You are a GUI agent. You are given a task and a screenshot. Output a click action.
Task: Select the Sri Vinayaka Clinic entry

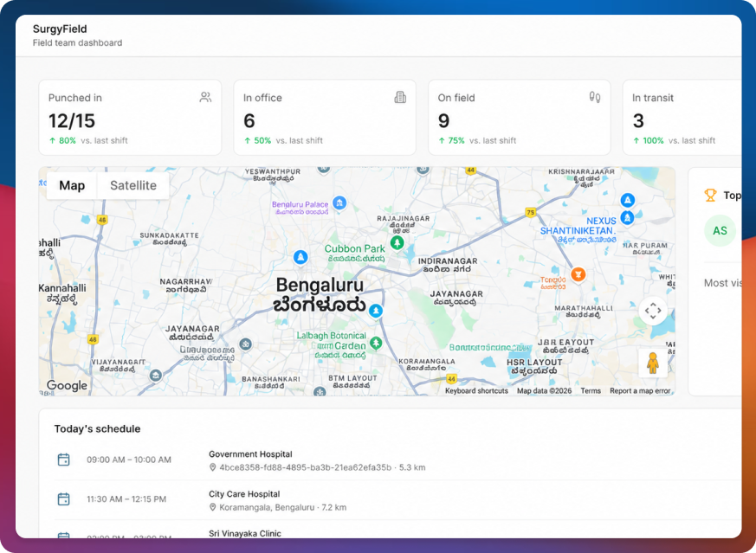click(397, 530)
